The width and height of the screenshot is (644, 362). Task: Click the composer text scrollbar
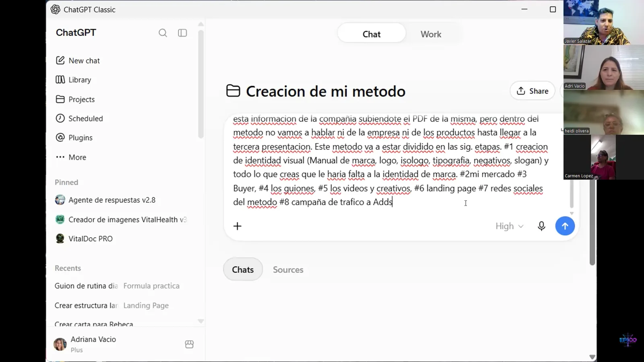(x=572, y=193)
